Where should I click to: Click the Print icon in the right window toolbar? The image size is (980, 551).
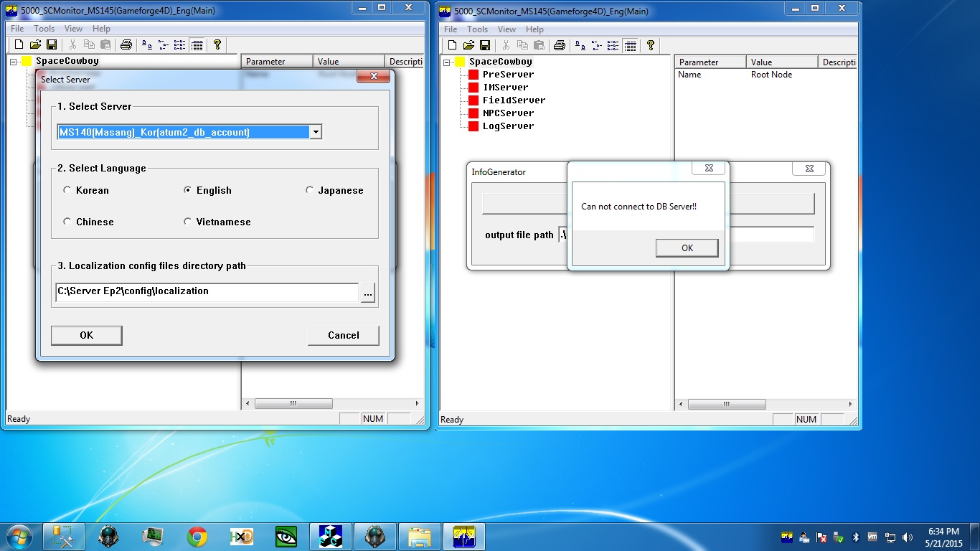560,45
